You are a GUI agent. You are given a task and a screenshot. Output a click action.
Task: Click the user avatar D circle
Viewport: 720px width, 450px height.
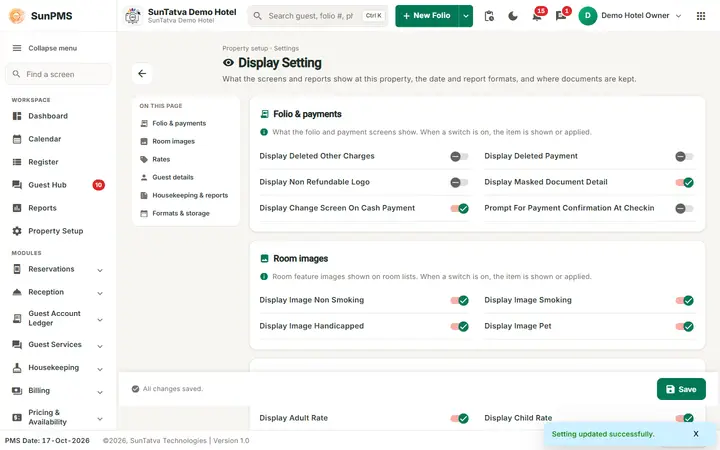[587, 16]
